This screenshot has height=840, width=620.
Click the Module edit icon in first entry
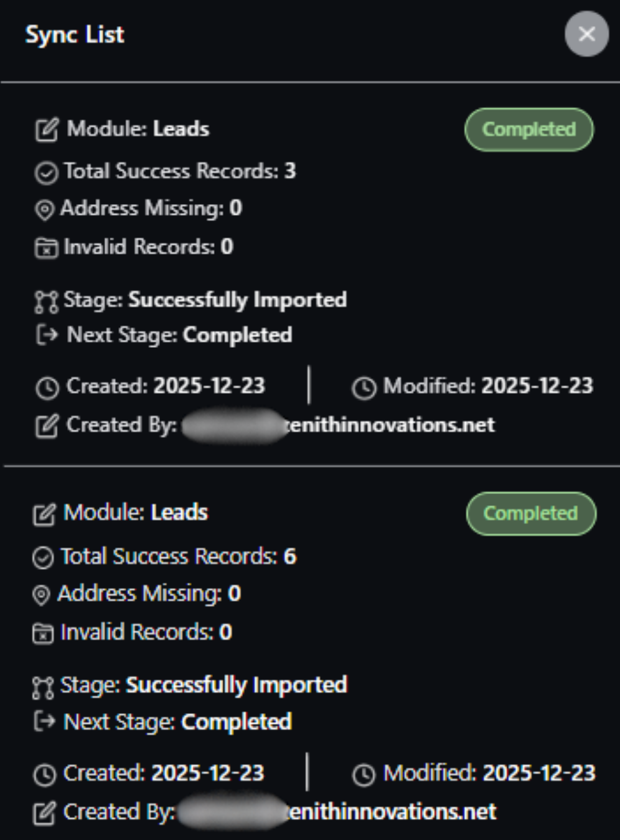[47, 130]
